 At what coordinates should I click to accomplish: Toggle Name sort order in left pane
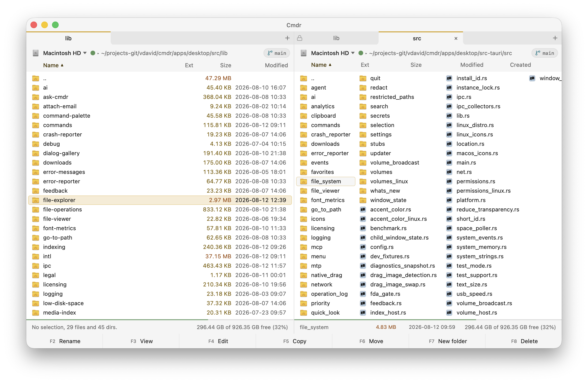53,65
